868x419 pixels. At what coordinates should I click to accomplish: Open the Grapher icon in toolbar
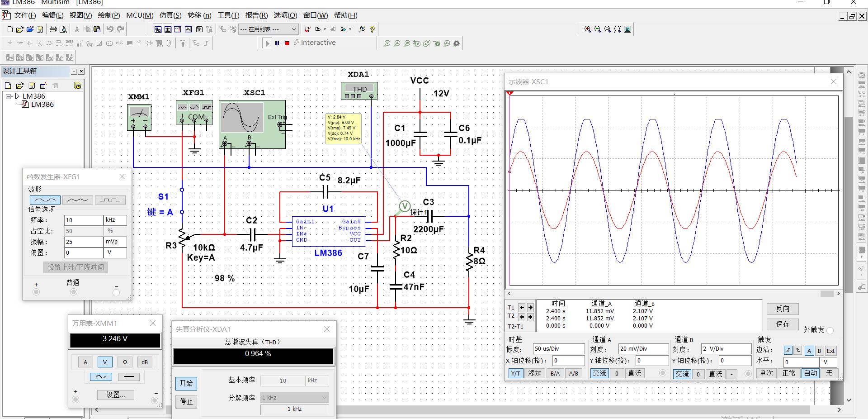click(x=188, y=29)
